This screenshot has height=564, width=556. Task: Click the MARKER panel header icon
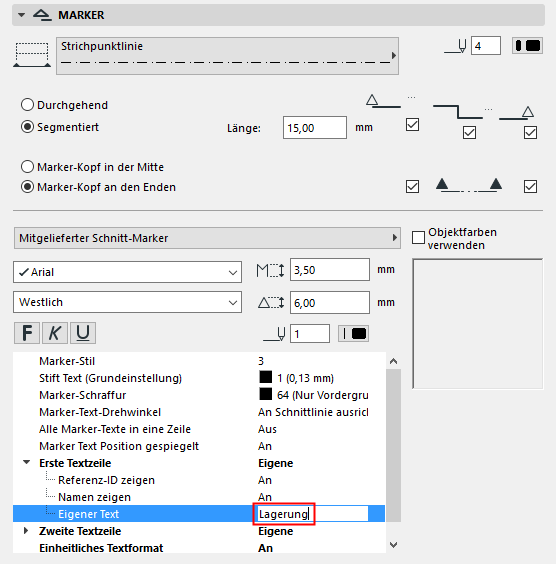click(x=42, y=15)
